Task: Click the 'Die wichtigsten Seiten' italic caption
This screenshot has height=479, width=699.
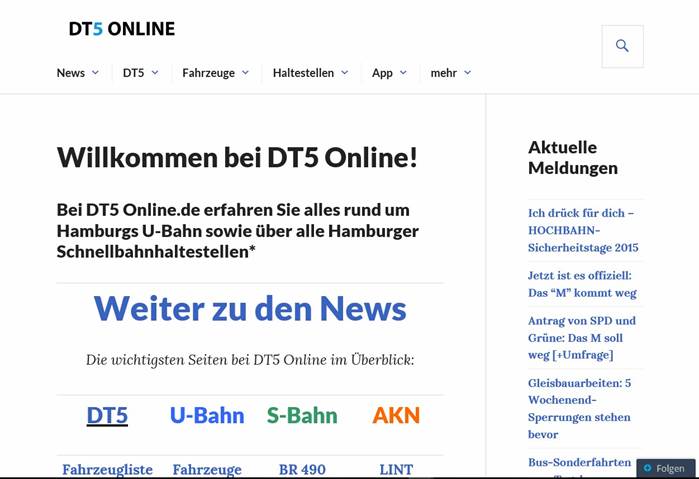Action: click(x=250, y=360)
